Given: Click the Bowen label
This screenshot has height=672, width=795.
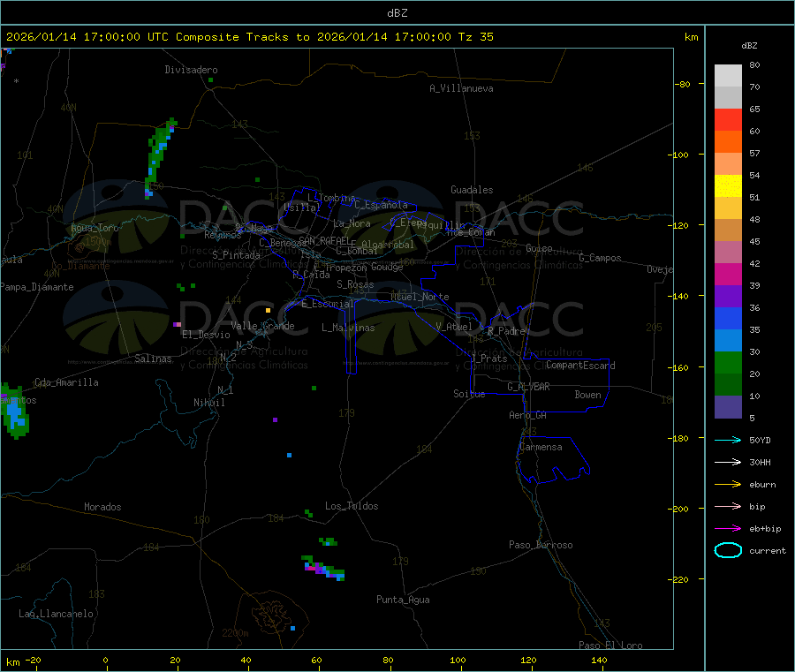Looking at the screenshot, I should pos(587,395).
